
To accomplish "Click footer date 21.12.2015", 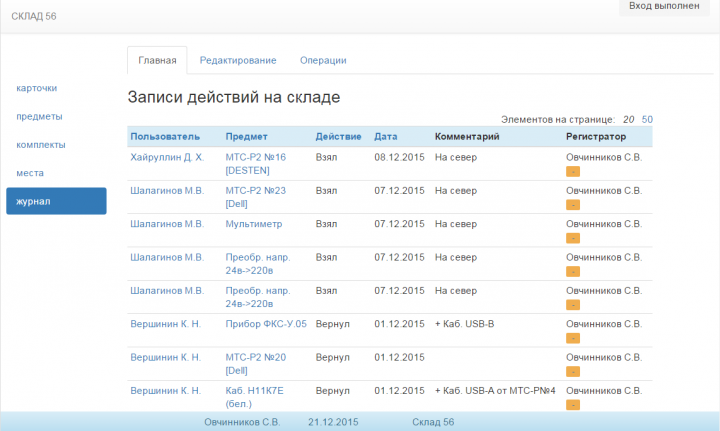I will pyautogui.click(x=333, y=422).
